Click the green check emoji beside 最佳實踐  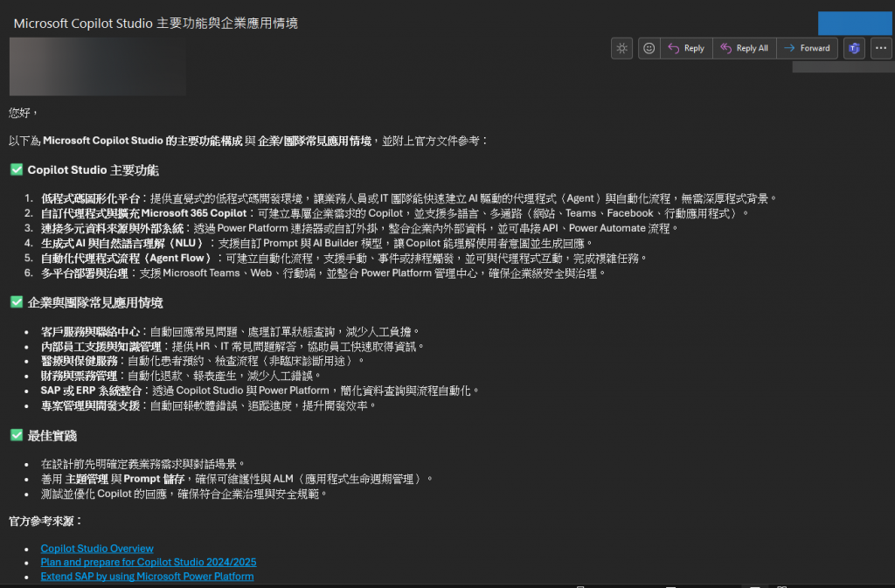tap(17, 435)
